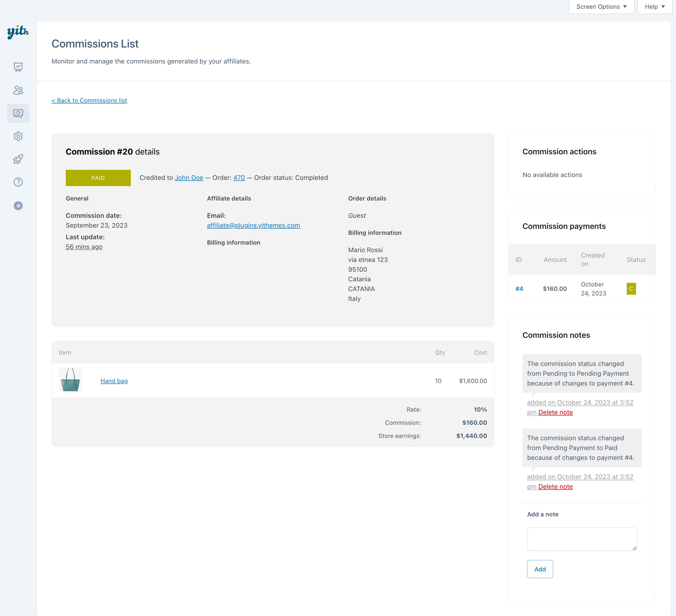Click the YITH logo in sidebar
The width and height of the screenshot is (676, 616).
18,31
